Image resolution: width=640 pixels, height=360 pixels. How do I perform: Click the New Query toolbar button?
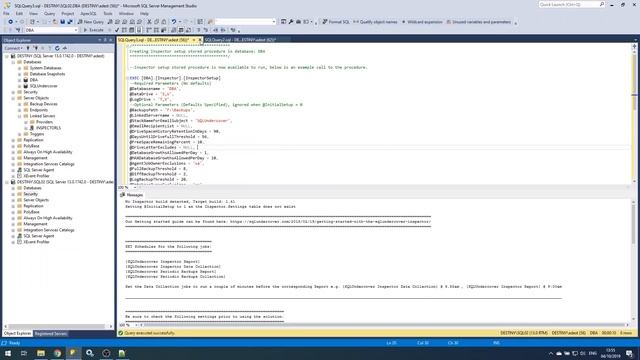91,22
